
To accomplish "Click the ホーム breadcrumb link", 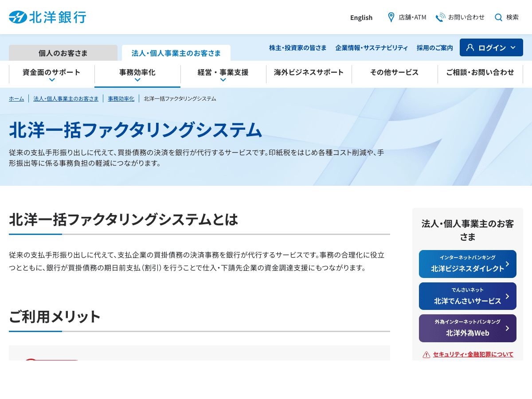I will pyautogui.click(x=16, y=98).
